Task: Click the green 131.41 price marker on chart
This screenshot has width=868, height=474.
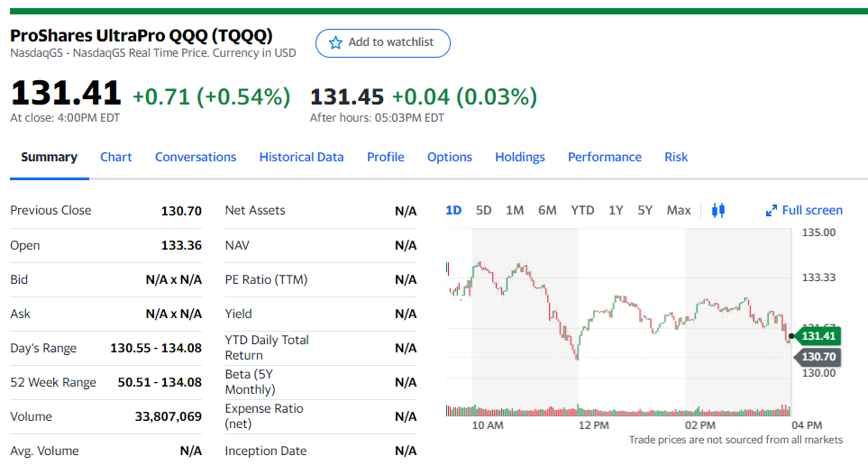Action: [818, 336]
